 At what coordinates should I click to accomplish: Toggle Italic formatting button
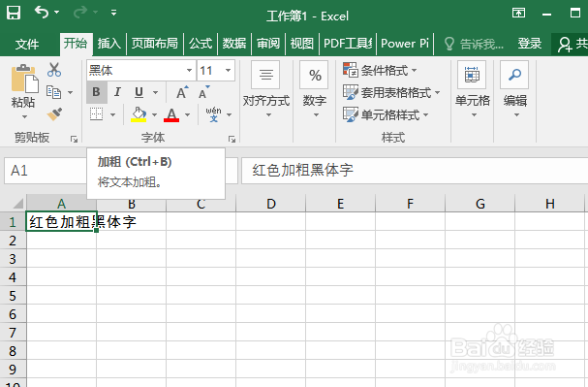(117, 92)
